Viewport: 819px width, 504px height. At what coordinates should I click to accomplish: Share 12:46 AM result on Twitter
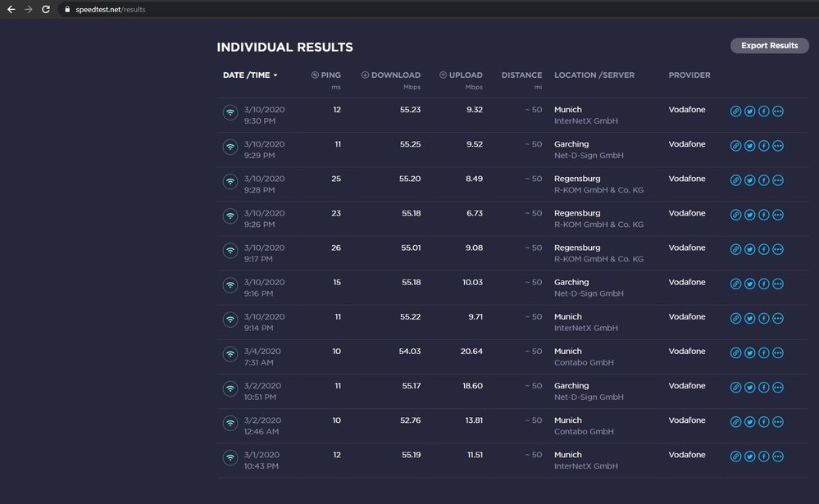pos(749,421)
